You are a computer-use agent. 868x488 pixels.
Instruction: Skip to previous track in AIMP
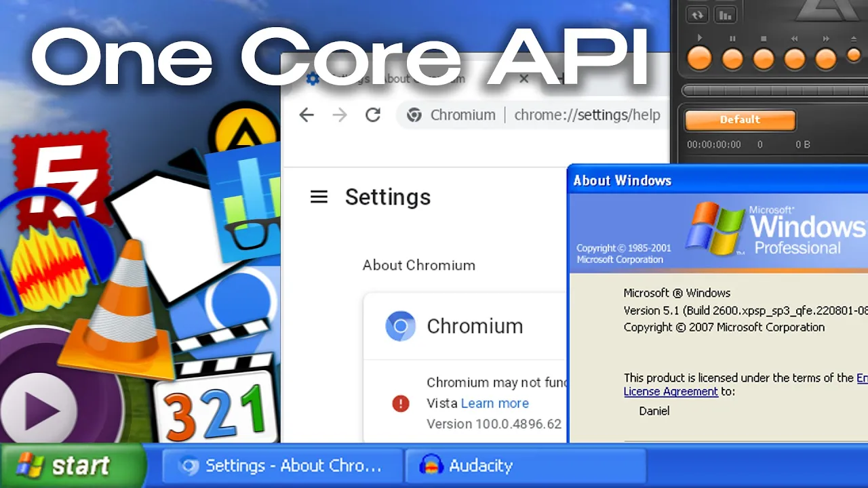795,58
